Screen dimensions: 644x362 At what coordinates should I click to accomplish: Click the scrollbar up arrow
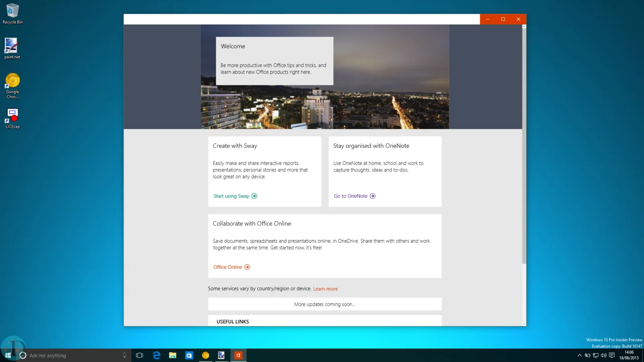point(524,27)
